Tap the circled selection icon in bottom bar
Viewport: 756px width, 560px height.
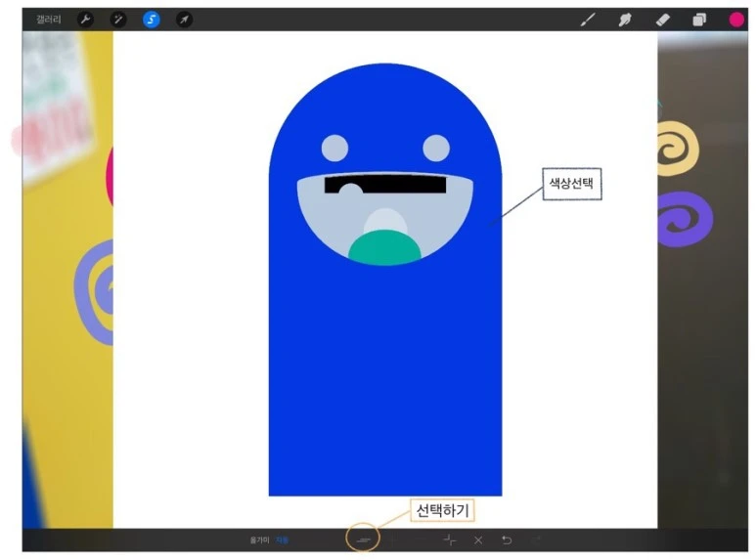[363, 539]
